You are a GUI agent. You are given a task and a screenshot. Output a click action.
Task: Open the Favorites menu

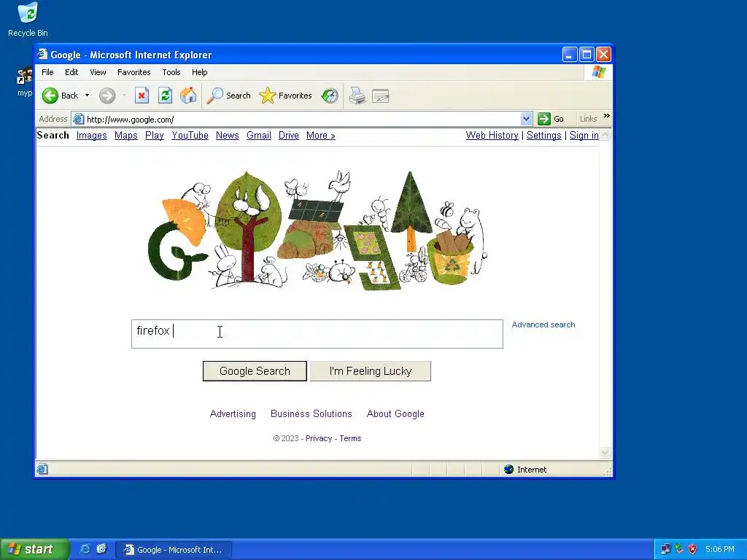[x=134, y=72]
